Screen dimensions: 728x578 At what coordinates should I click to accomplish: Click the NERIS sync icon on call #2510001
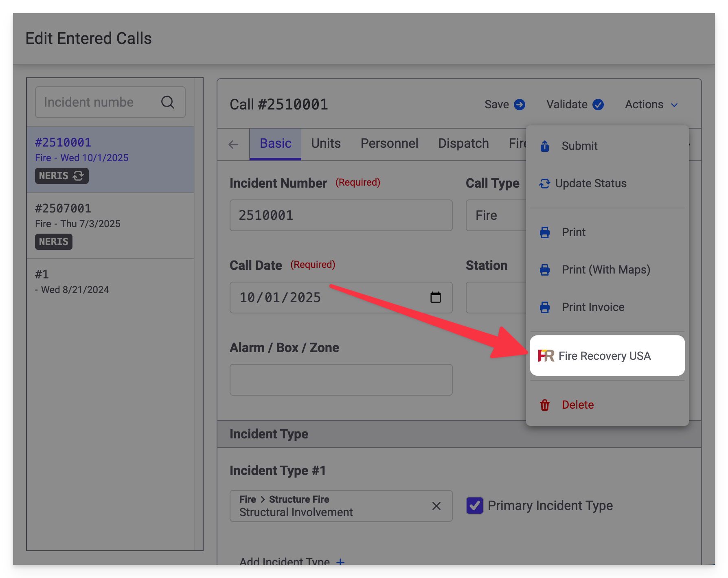click(78, 176)
